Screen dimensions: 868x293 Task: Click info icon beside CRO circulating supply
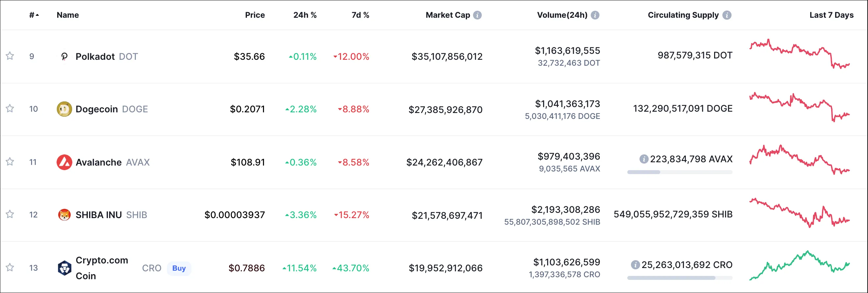[635, 265]
